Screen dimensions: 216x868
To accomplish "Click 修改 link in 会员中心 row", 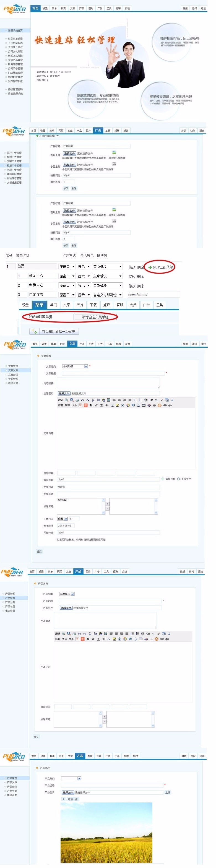I will click(132, 286).
